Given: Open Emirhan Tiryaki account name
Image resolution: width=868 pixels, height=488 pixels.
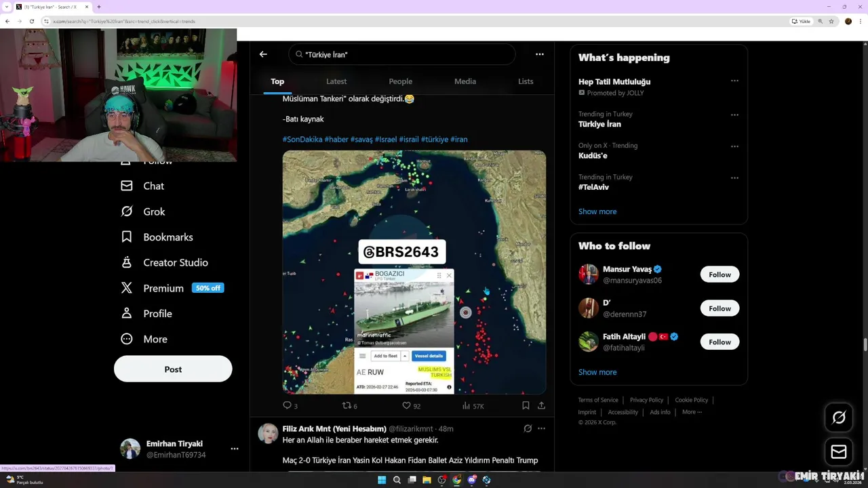Looking at the screenshot, I should click(174, 443).
